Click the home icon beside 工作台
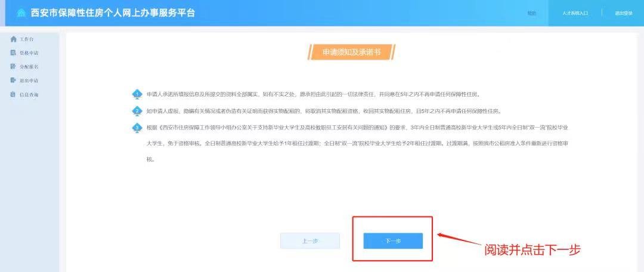Viewport: 644px width, 272px height. click(x=14, y=39)
